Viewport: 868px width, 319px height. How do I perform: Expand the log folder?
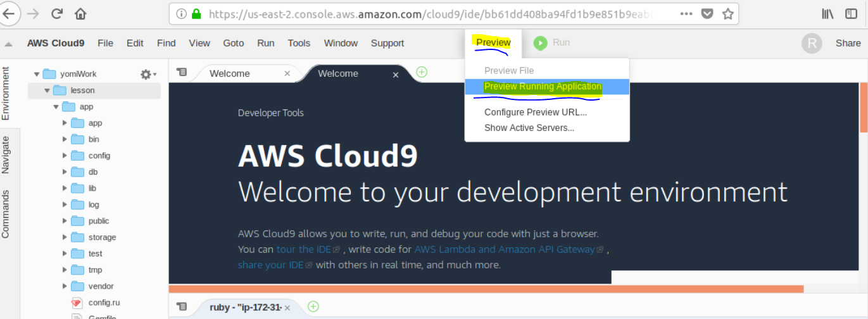[65, 204]
